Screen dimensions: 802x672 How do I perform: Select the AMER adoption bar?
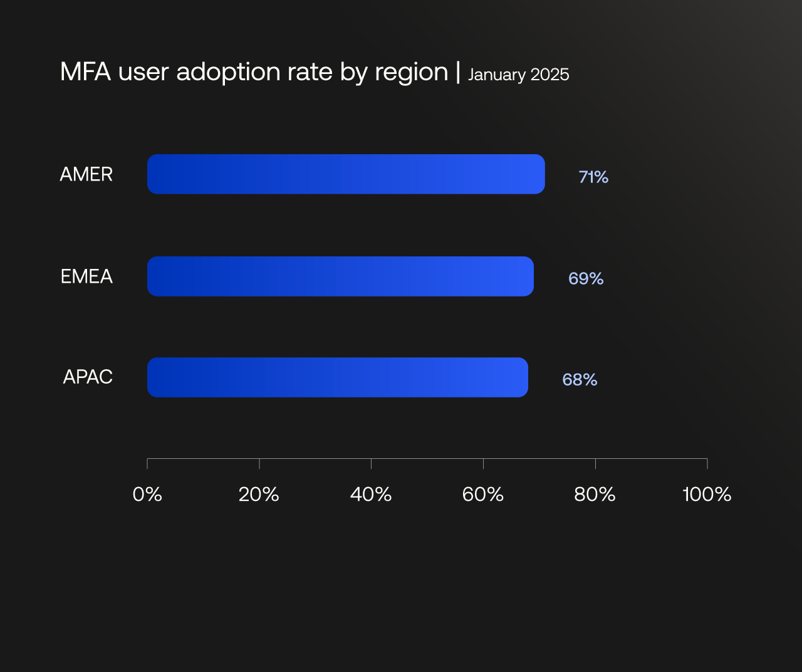point(346,174)
